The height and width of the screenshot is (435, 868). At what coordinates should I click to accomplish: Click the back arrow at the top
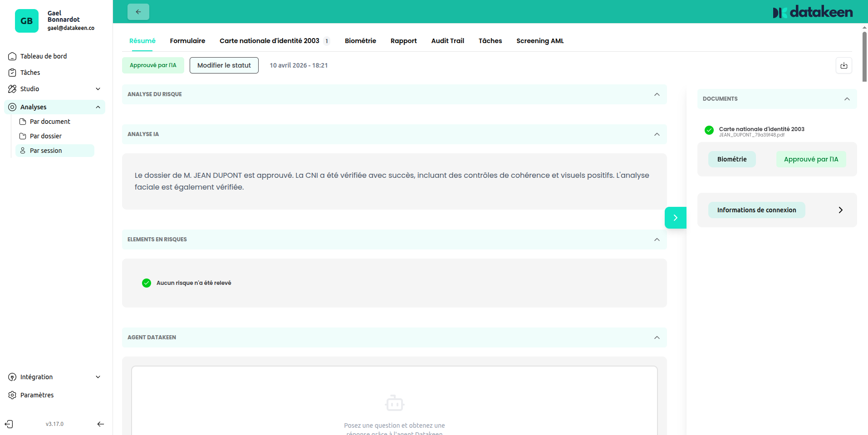tap(138, 12)
